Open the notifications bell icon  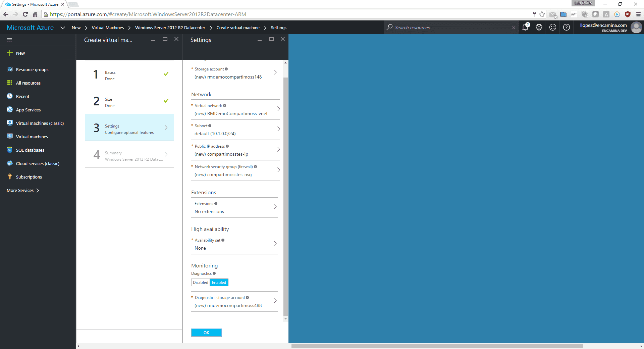(x=525, y=27)
